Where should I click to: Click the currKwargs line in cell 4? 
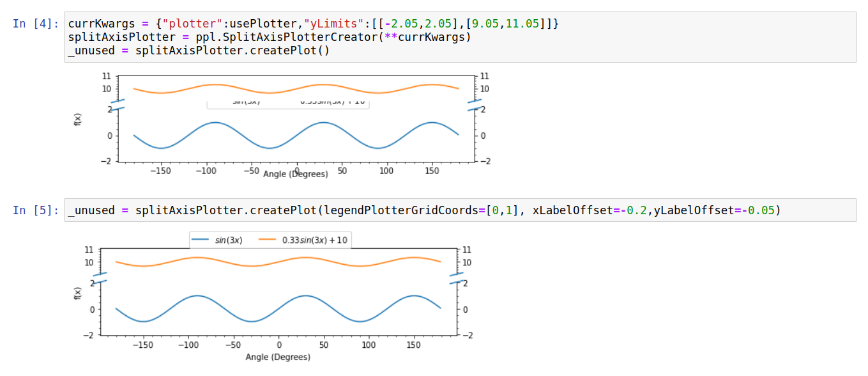(314, 24)
